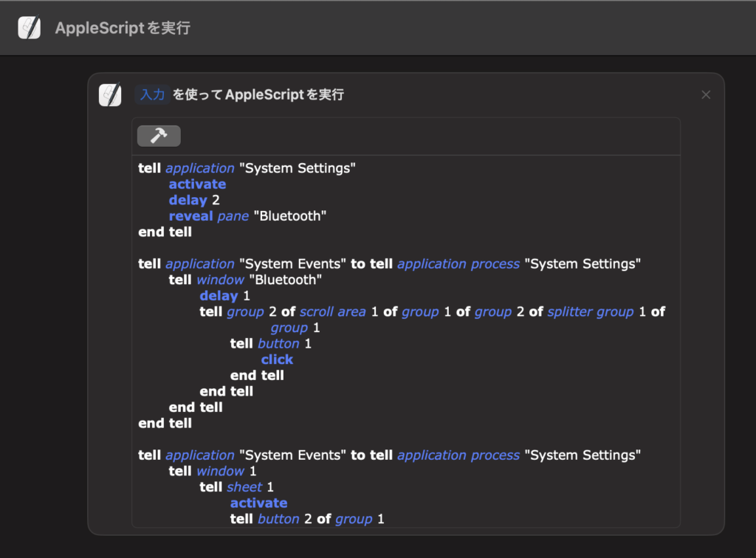Screen dimensions: 756x558
Task: Click the delay 2 statement
Action: pyautogui.click(x=193, y=199)
